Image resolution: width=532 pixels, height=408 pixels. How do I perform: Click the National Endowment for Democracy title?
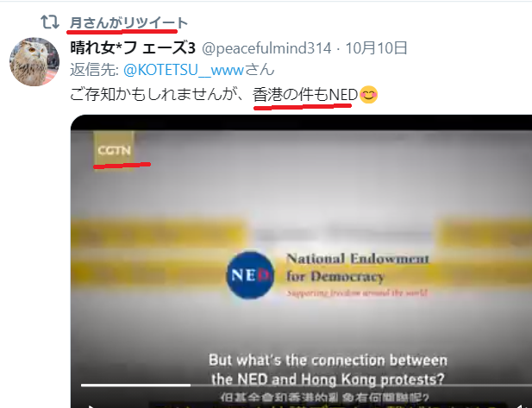(357, 267)
